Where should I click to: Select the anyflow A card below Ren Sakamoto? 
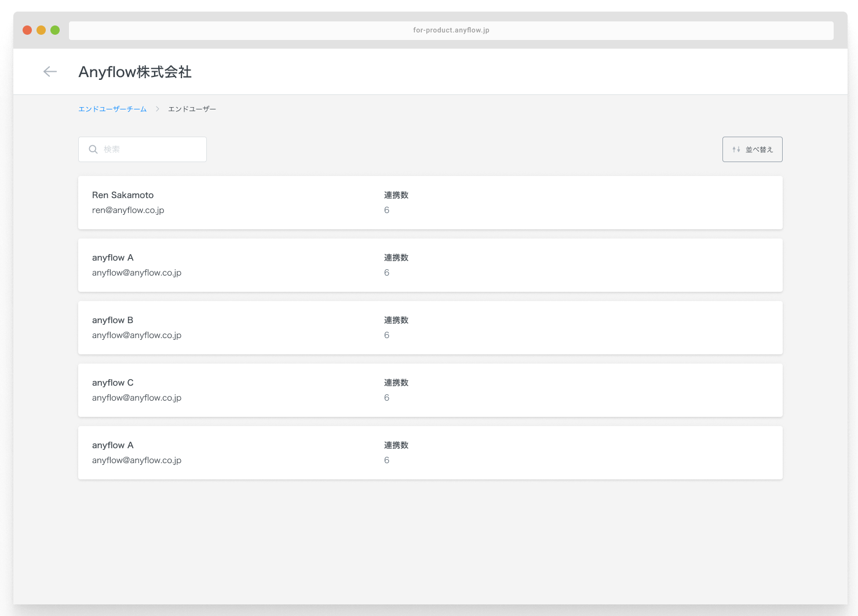coord(430,265)
